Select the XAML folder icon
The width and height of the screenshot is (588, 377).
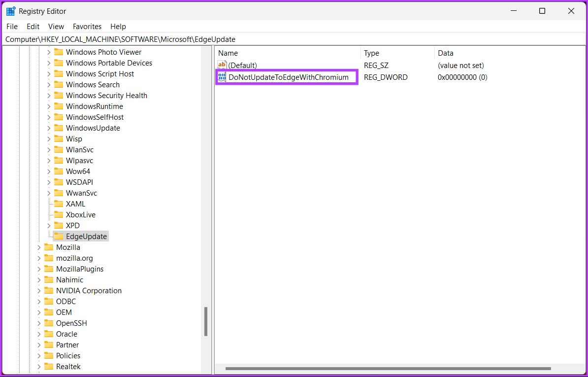[59, 204]
